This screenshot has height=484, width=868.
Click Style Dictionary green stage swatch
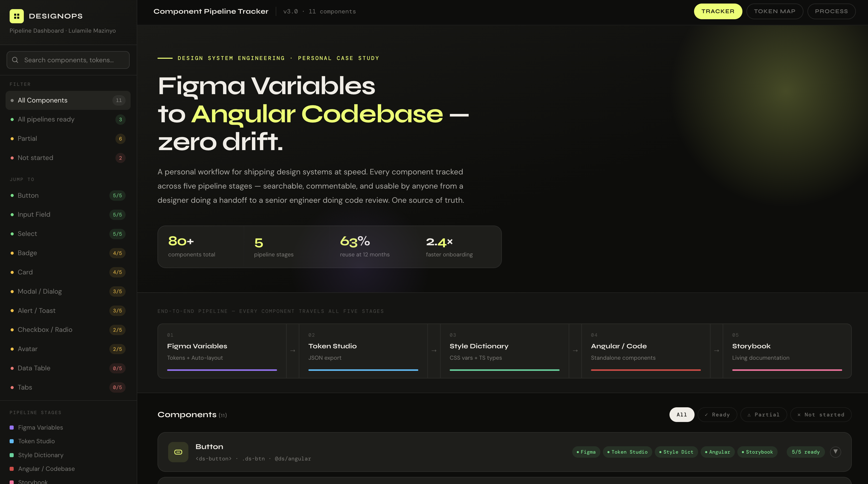12,455
